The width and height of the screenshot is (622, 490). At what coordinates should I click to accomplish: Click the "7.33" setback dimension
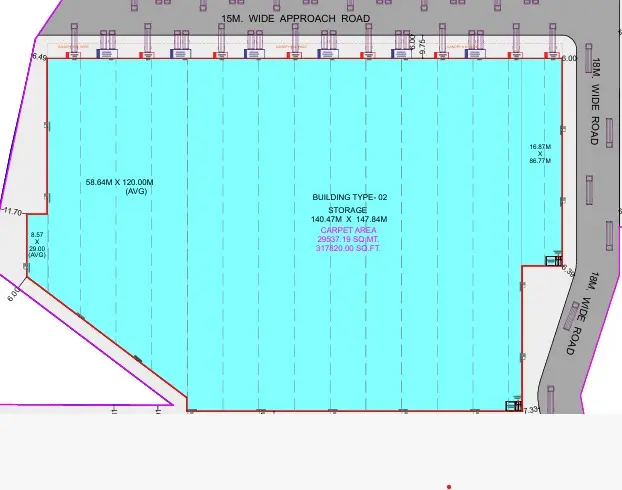(530, 410)
